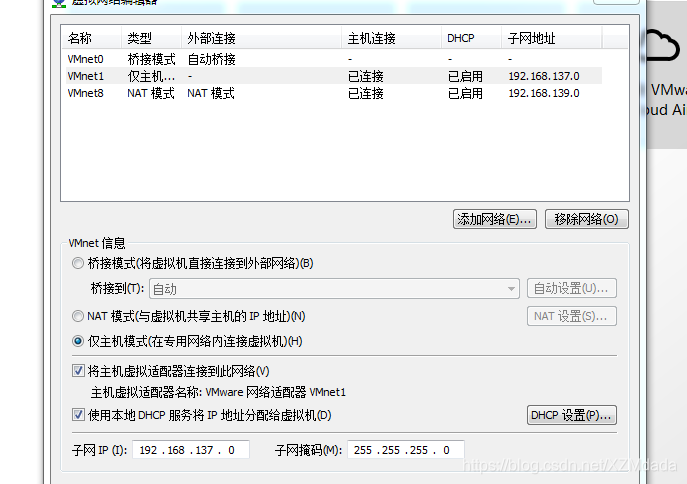This screenshot has width=687, height=484.
Task: Click VMware 网络适配器 VMnet1 adapter name text
Action: (276, 392)
